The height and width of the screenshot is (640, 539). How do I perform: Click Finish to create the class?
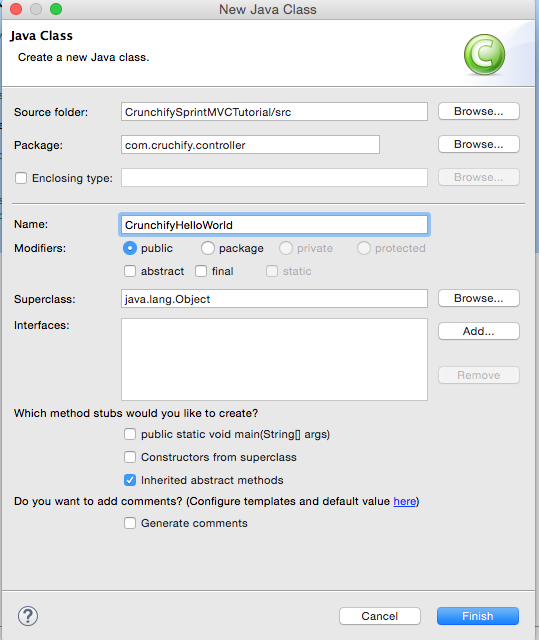[478, 616]
